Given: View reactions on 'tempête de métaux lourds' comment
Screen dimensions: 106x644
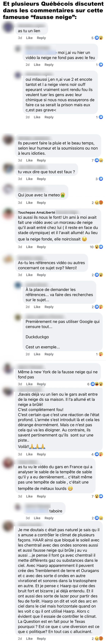Looking at the screenshot, I should (x=99, y=496).
